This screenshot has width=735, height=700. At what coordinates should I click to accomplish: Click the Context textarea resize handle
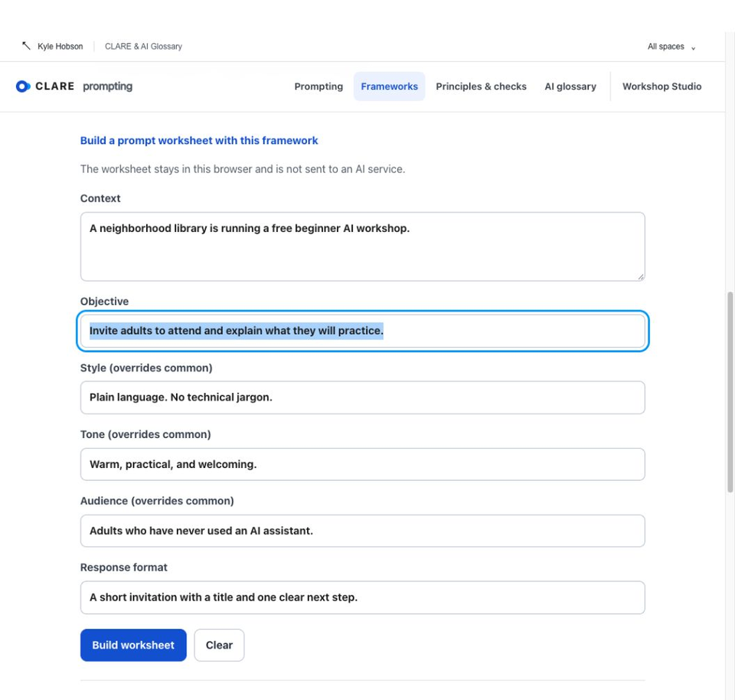pyautogui.click(x=640, y=276)
